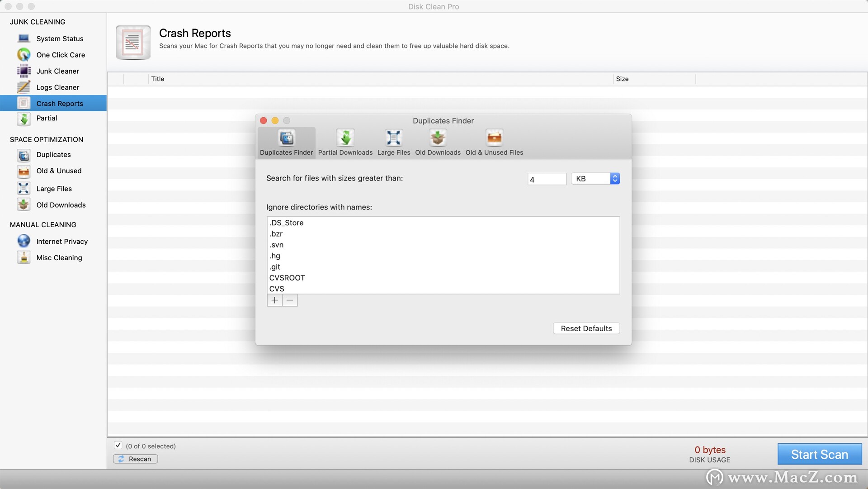Select the Junk Cleaner chip icon
Image resolution: width=868 pixels, height=489 pixels.
tap(24, 71)
